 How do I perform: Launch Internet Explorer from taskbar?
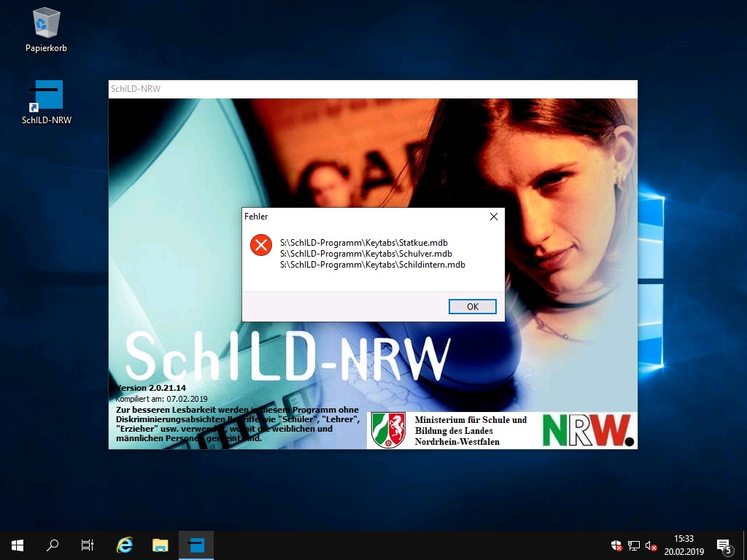125,545
